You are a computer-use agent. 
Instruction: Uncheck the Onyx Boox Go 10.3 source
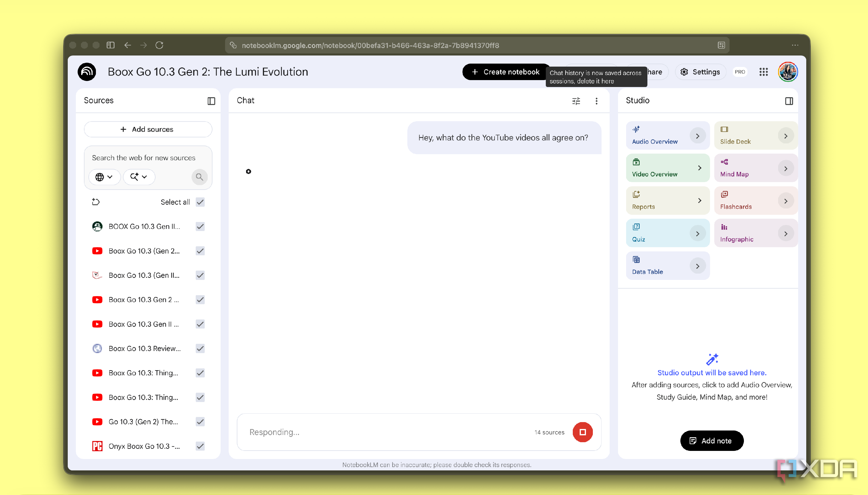pos(200,446)
